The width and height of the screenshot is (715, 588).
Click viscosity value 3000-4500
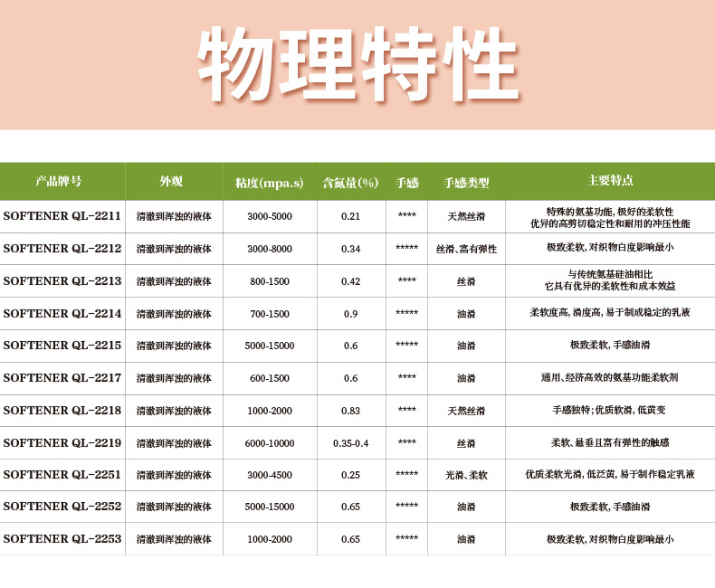tap(270, 475)
